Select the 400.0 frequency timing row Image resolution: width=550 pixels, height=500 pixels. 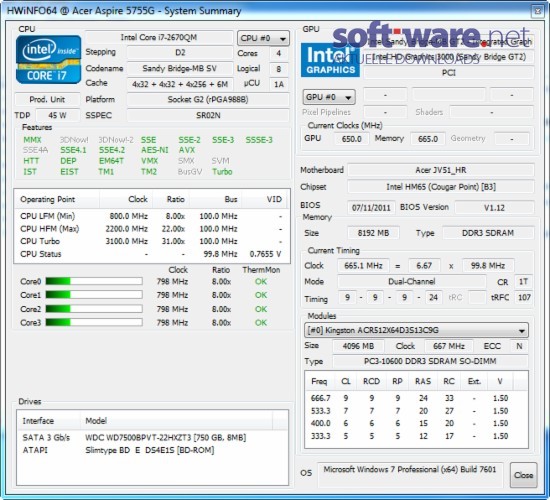tap(416, 424)
